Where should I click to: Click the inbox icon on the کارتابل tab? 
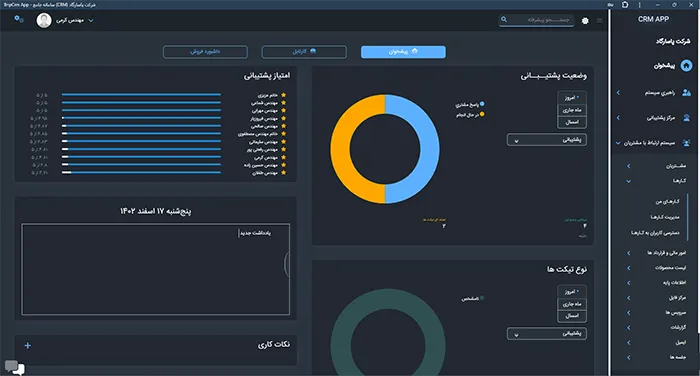pyautogui.click(x=313, y=51)
